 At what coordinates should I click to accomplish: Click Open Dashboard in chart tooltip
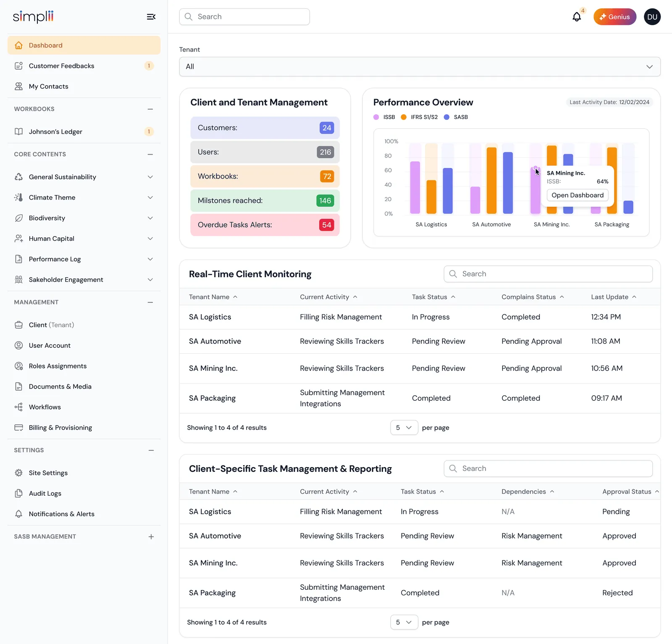coord(577,195)
